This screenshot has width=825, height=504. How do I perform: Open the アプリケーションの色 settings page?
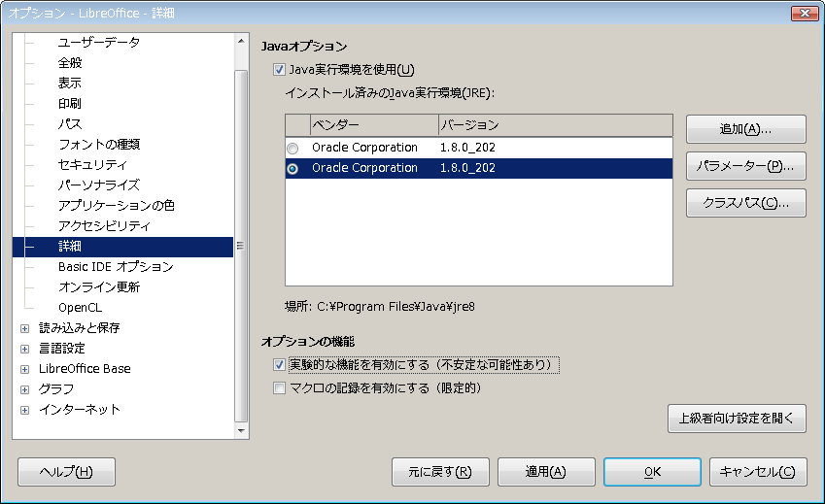pos(117,206)
